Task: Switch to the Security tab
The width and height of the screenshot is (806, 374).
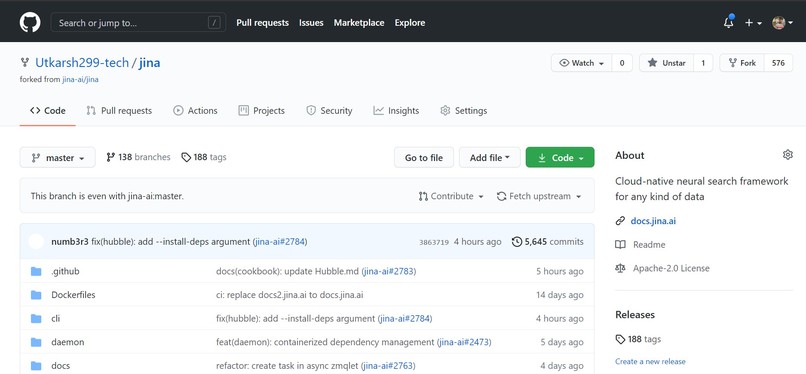Action: pos(329,110)
